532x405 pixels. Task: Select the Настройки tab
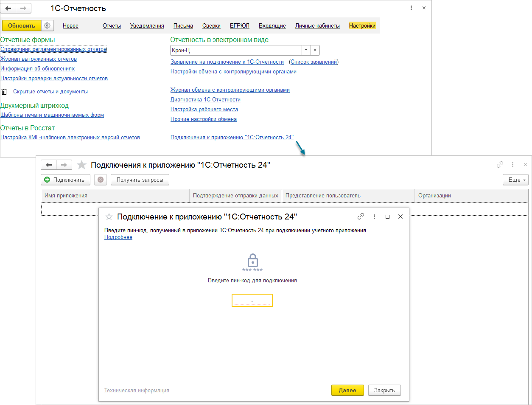pyautogui.click(x=362, y=26)
